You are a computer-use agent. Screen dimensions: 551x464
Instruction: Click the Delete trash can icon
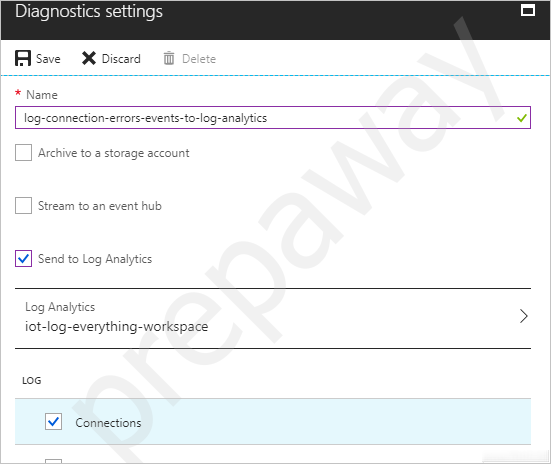(169, 58)
